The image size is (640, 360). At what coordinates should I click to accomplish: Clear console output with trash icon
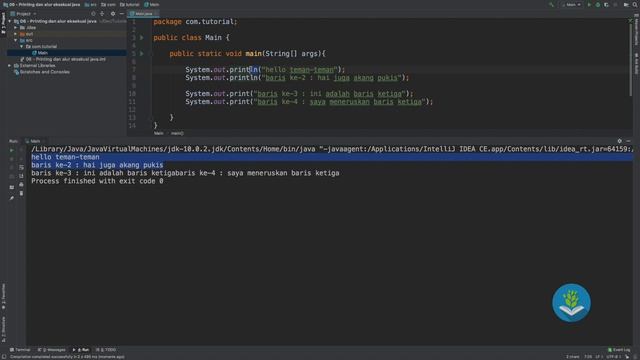[21, 193]
